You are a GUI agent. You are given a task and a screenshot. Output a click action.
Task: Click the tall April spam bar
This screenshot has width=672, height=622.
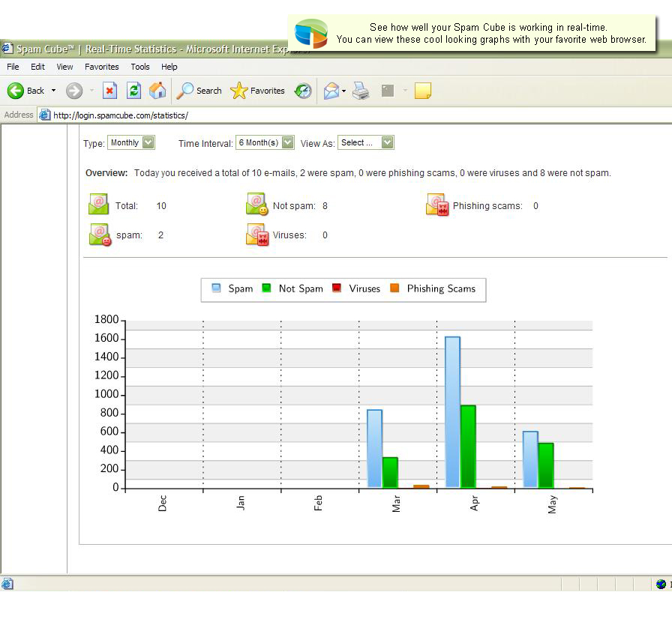452,411
